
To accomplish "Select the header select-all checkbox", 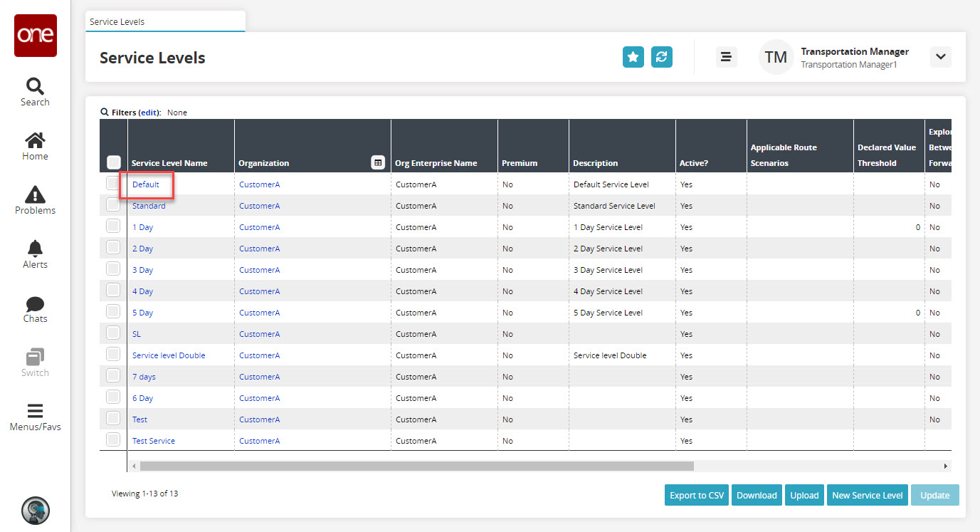I will 114,162.
